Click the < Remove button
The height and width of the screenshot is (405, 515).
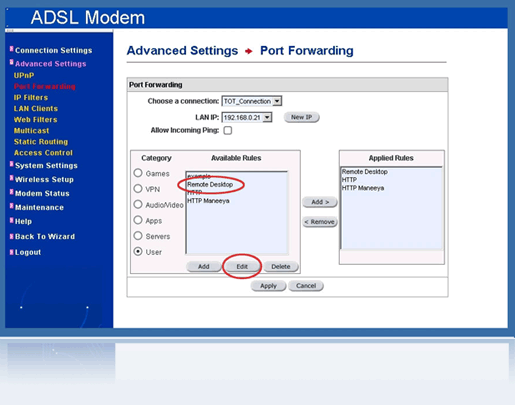click(x=320, y=222)
